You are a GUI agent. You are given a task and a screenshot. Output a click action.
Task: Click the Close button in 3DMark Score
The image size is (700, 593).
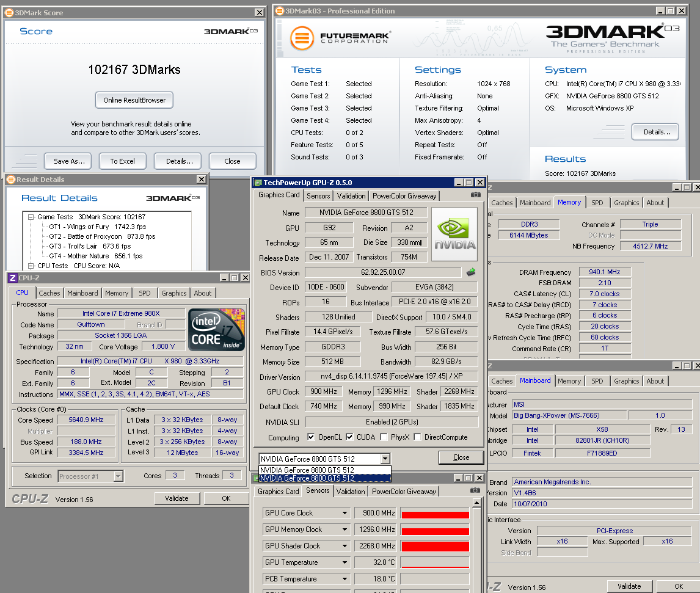(x=233, y=161)
